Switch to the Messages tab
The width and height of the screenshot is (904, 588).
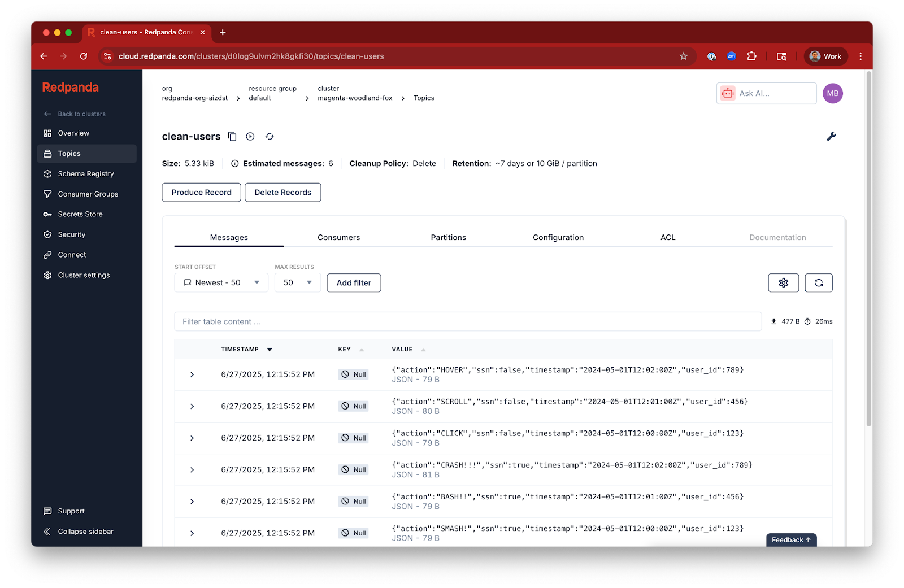click(229, 237)
